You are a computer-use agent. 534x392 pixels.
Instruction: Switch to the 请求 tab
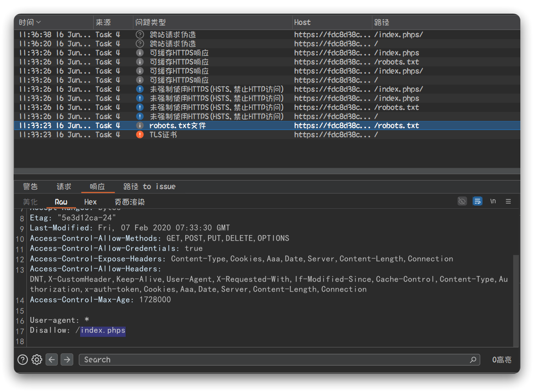point(64,186)
